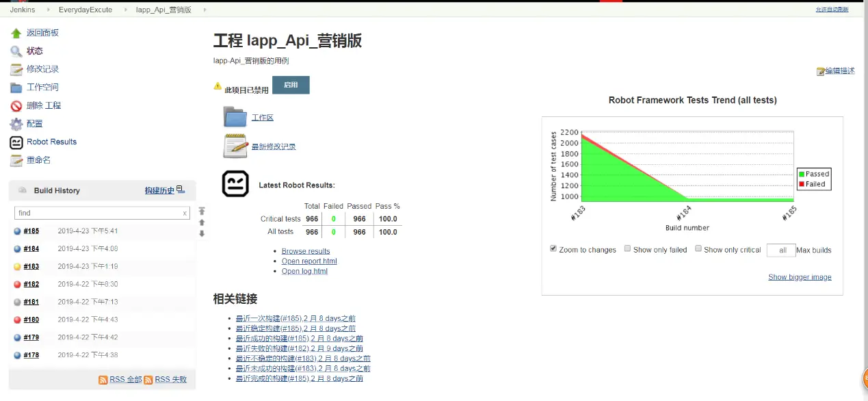Click the blue status ball for build #178

point(17,355)
